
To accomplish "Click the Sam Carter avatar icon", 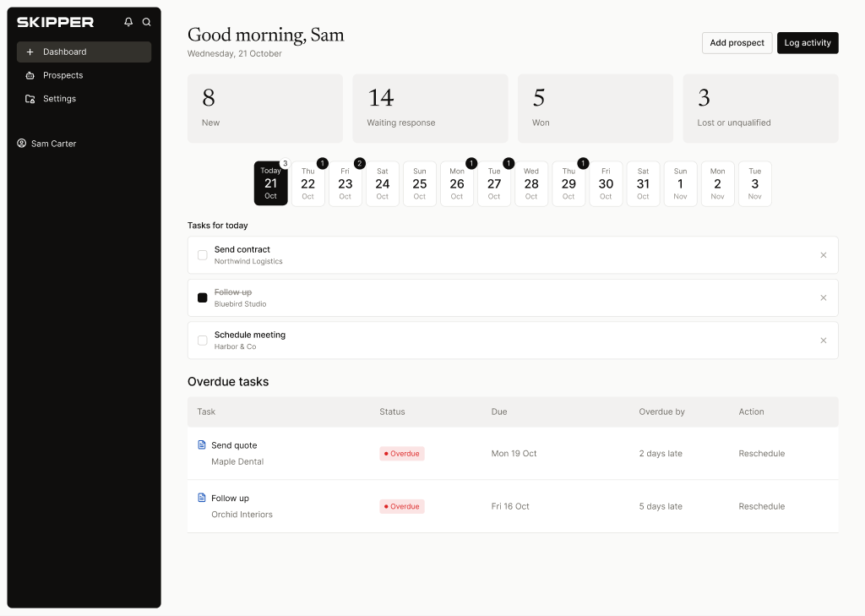I will (x=21, y=144).
